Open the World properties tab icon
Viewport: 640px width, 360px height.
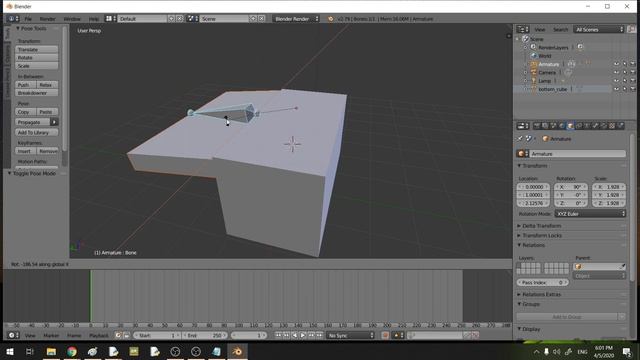point(562,126)
